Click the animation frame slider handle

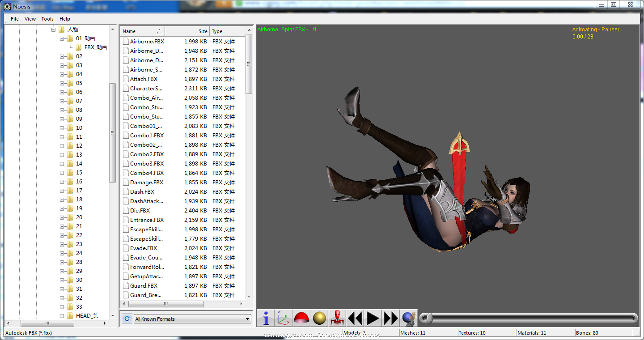pyautogui.click(x=429, y=318)
